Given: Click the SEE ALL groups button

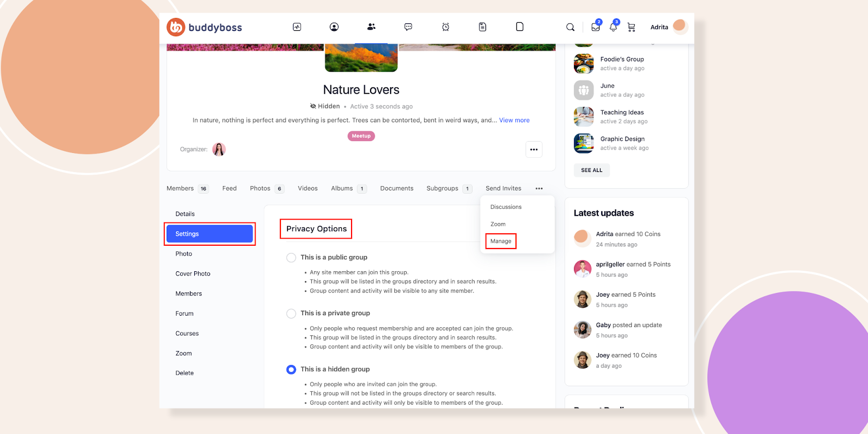Looking at the screenshot, I should [x=592, y=170].
